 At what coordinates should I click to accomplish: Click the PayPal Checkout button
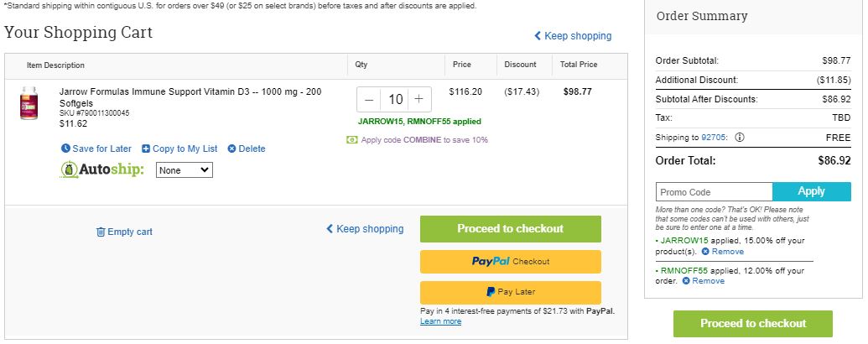point(511,262)
